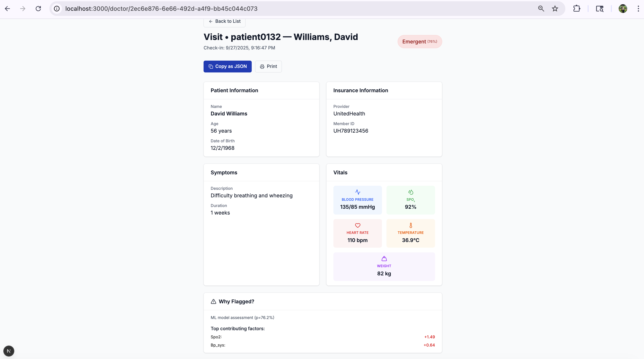Open the Chrome three-dot menu

tap(638, 9)
